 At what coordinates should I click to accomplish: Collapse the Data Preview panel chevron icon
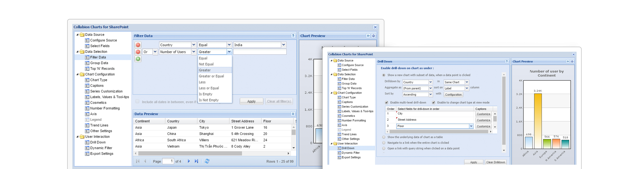pyautogui.click(x=293, y=114)
